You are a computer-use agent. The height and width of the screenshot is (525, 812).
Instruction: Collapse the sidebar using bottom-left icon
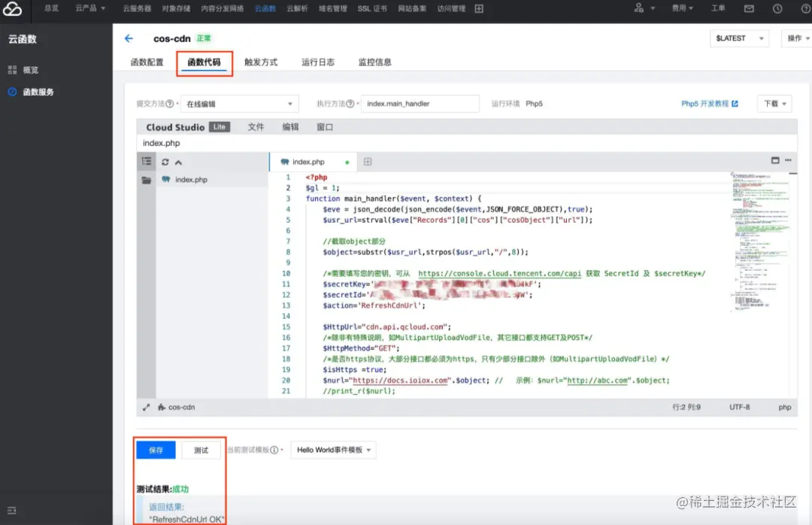click(12, 511)
